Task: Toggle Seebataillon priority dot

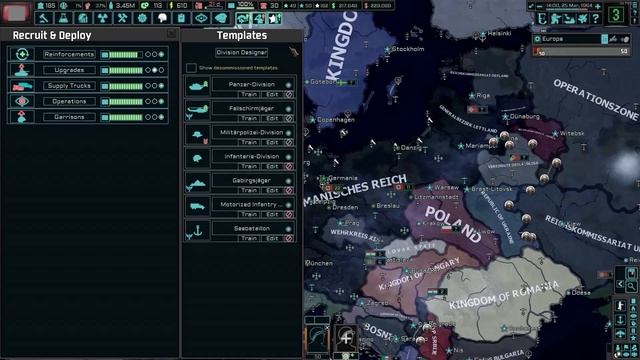Action: click(289, 229)
